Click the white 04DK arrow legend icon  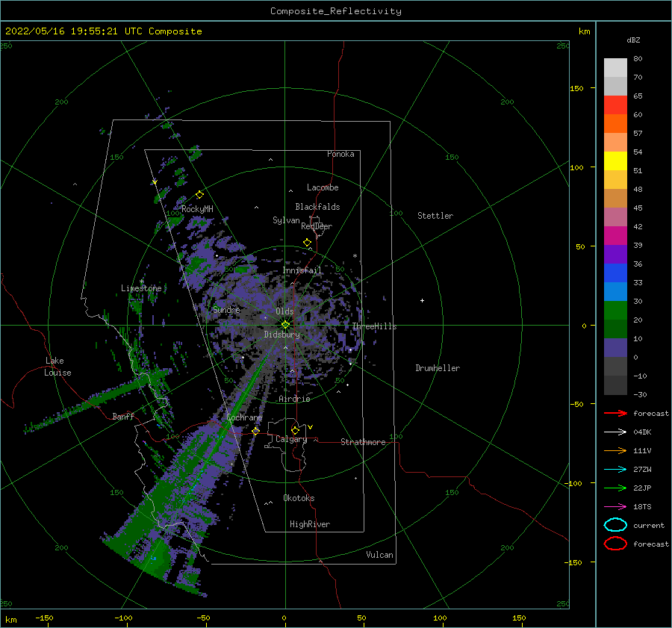click(x=615, y=432)
